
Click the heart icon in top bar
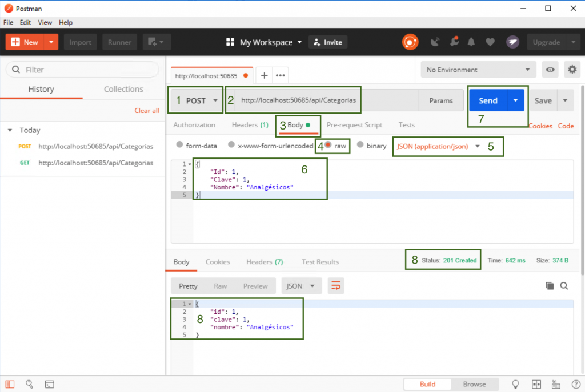[x=490, y=42]
